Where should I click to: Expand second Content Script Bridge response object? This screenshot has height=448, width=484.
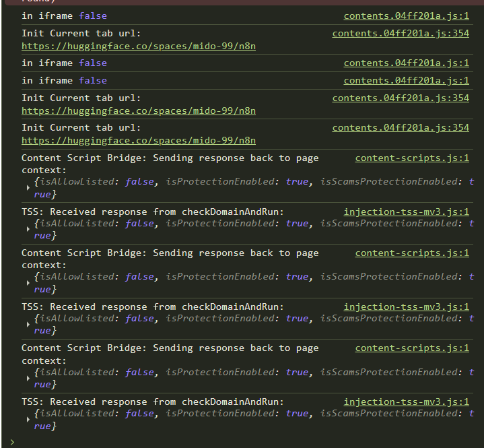(x=28, y=283)
